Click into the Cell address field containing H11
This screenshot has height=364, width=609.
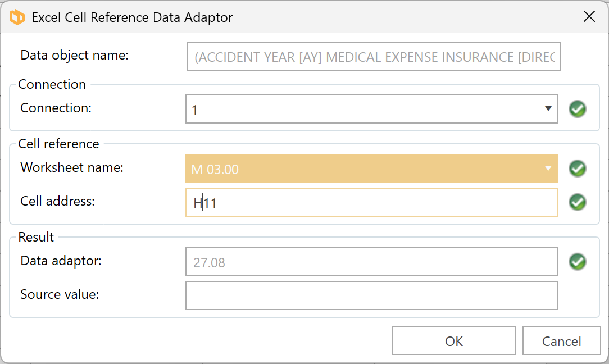(x=371, y=203)
